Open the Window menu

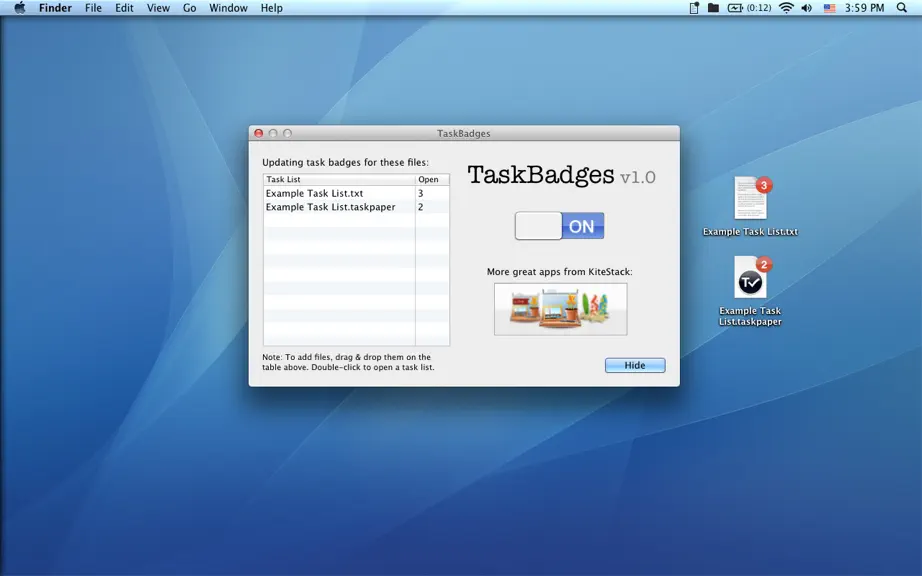[228, 8]
